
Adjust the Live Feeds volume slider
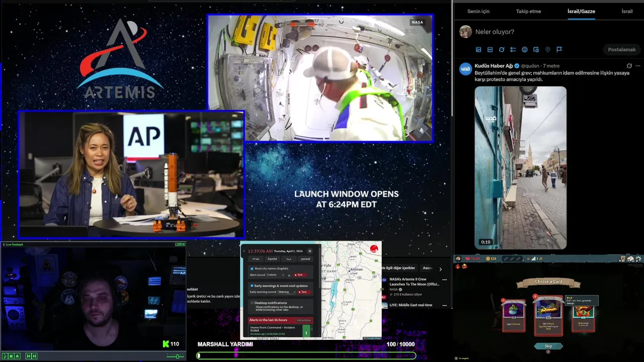pos(176,356)
